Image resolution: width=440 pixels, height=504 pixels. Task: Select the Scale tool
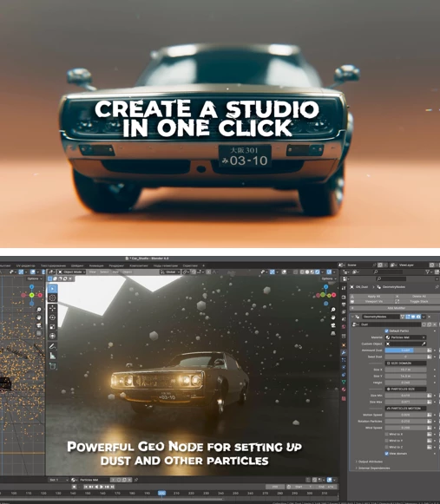point(52,327)
